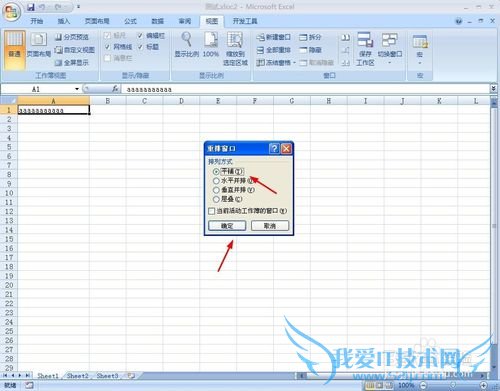Switch to Page Layout view via status bar icon
Screen dimensions: 500x391
click(380, 385)
